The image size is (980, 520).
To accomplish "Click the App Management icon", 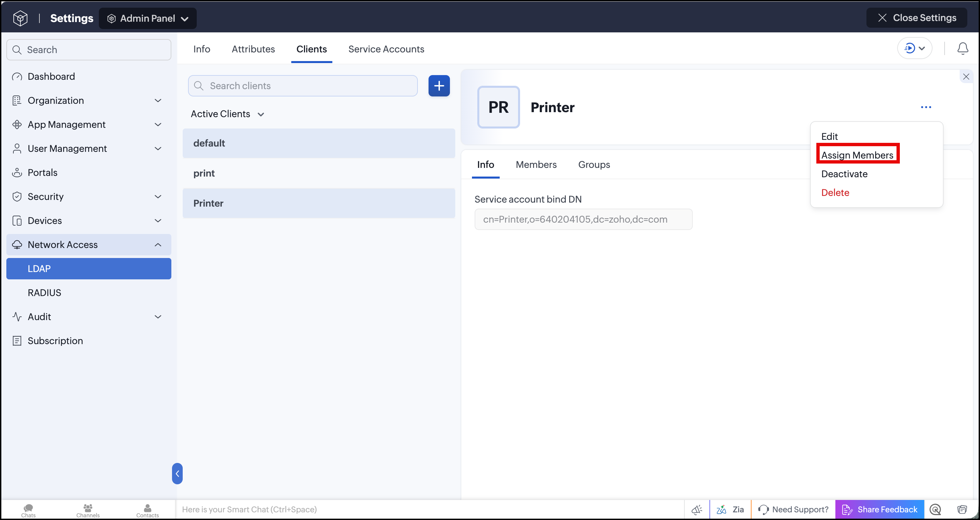I will 17,124.
